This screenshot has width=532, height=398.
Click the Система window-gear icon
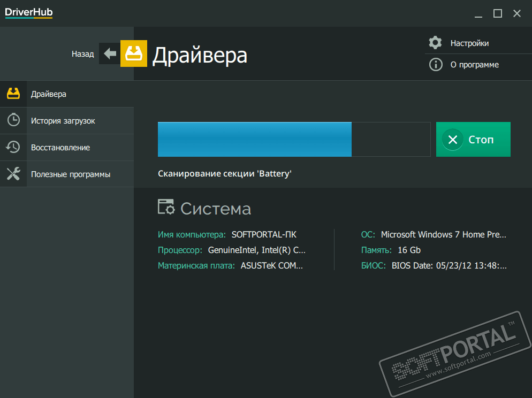(x=166, y=207)
